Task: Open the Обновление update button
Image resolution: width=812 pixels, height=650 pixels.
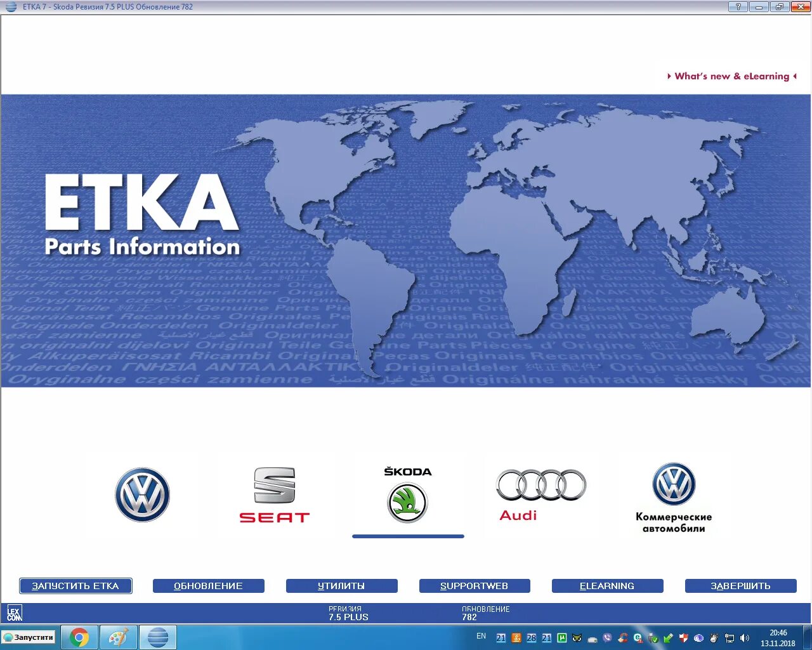Action: [x=209, y=586]
